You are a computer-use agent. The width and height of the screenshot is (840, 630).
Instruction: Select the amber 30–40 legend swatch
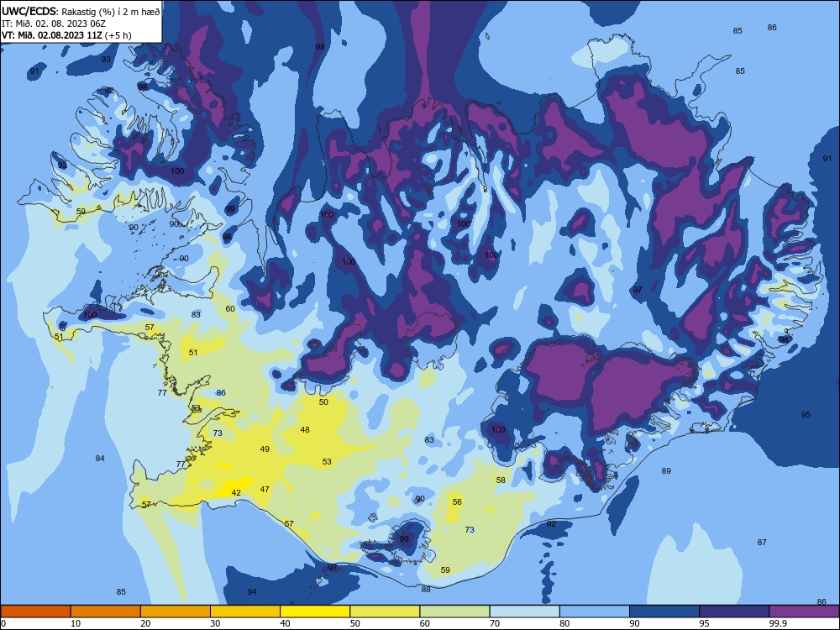(x=245, y=612)
